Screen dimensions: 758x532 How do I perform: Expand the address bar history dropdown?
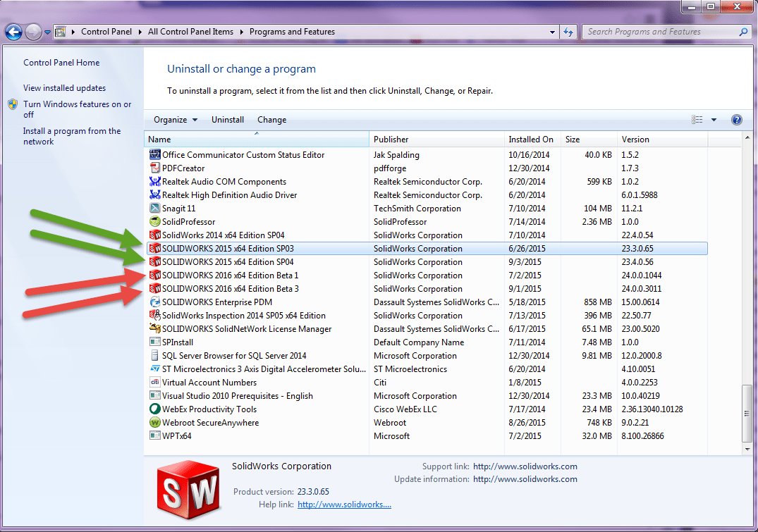tap(552, 32)
